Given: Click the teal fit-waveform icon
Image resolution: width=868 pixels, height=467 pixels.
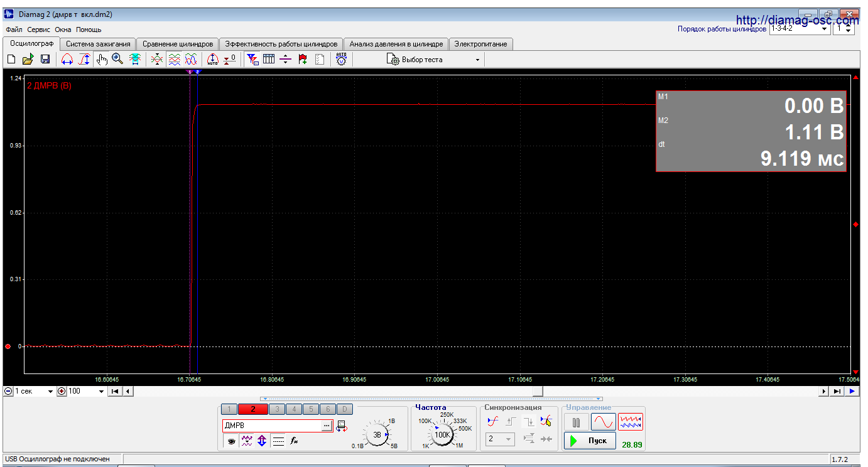Looking at the screenshot, I should 134,59.
